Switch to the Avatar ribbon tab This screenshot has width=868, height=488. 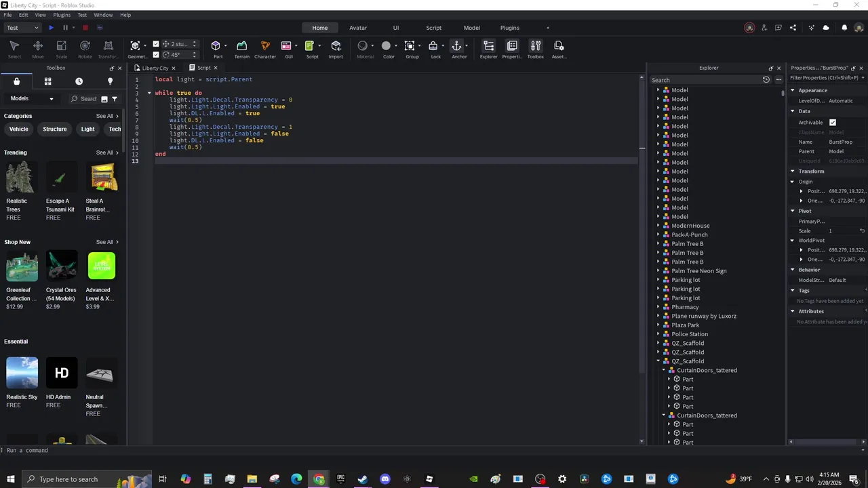pyautogui.click(x=358, y=28)
